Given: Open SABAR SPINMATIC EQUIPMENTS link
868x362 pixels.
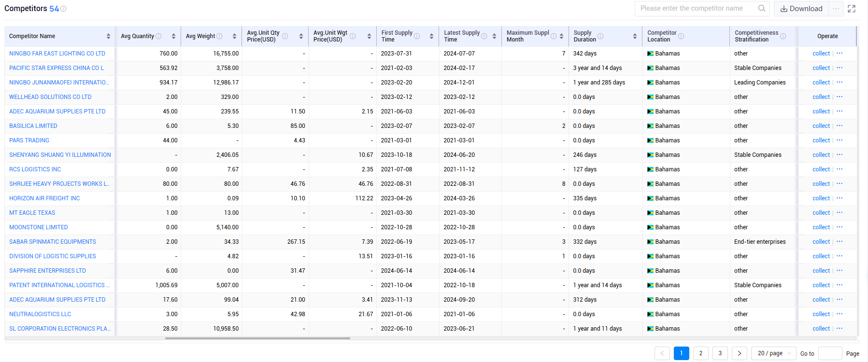Looking at the screenshot, I should click(53, 242).
